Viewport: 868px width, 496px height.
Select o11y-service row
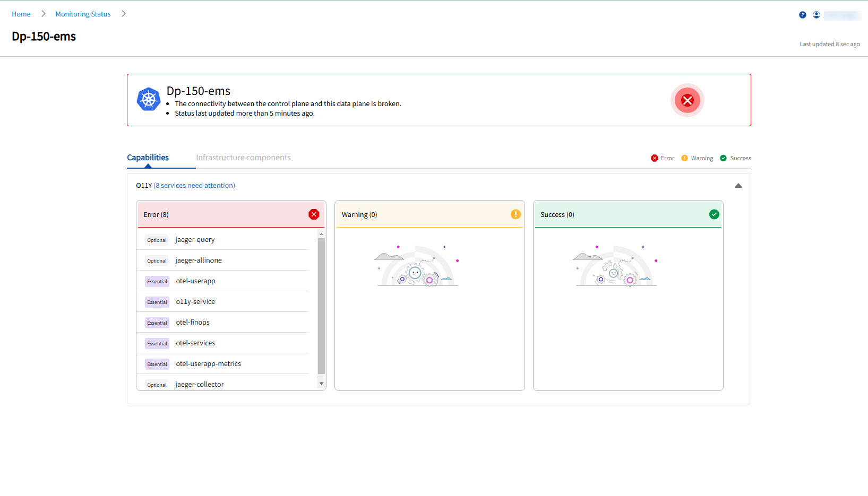(223, 302)
